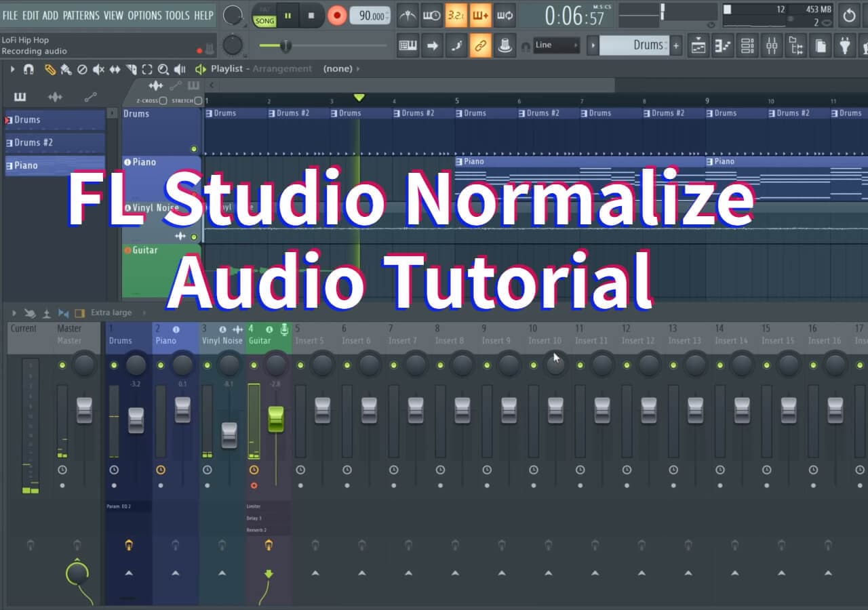Screen dimensions: 868x610
Task: Toggle Song mode switch
Action: [264, 16]
